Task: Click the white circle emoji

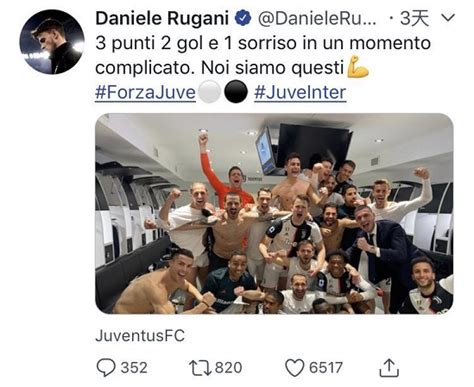Action: pos(209,92)
